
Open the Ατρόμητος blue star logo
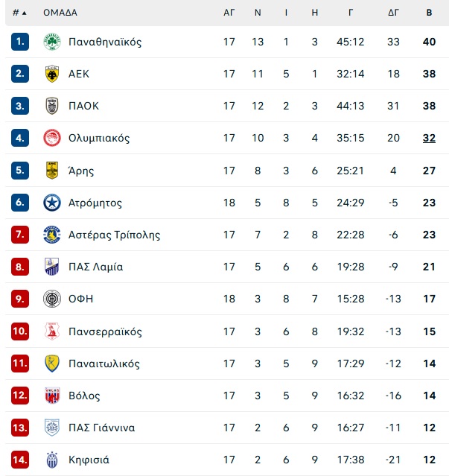[x=52, y=203]
